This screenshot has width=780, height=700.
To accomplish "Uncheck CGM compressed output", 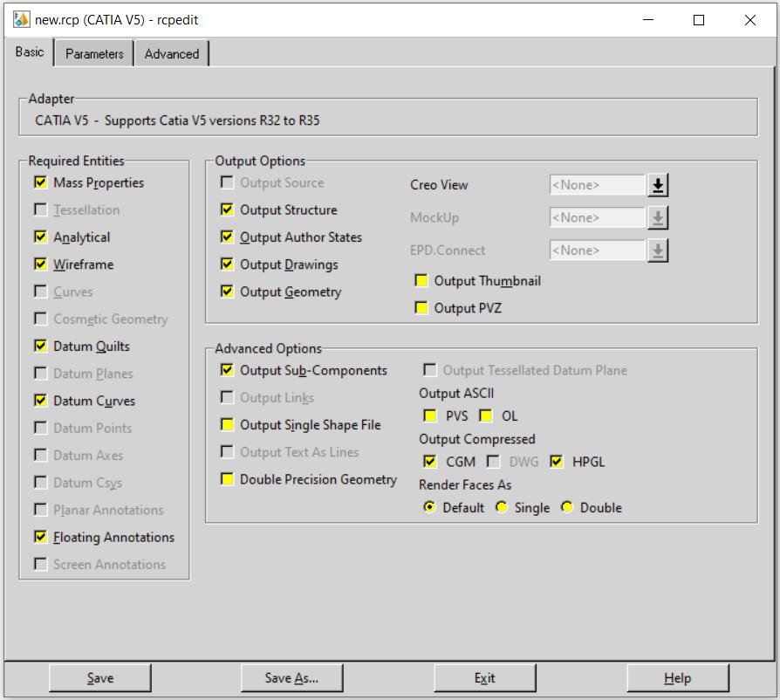I will [x=430, y=462].
